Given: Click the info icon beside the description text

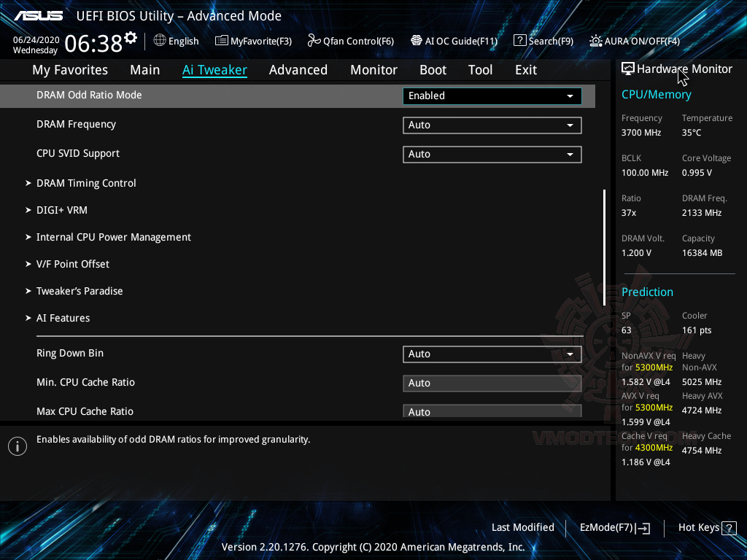Looking at the screenshot, I should tap(17, 446).
